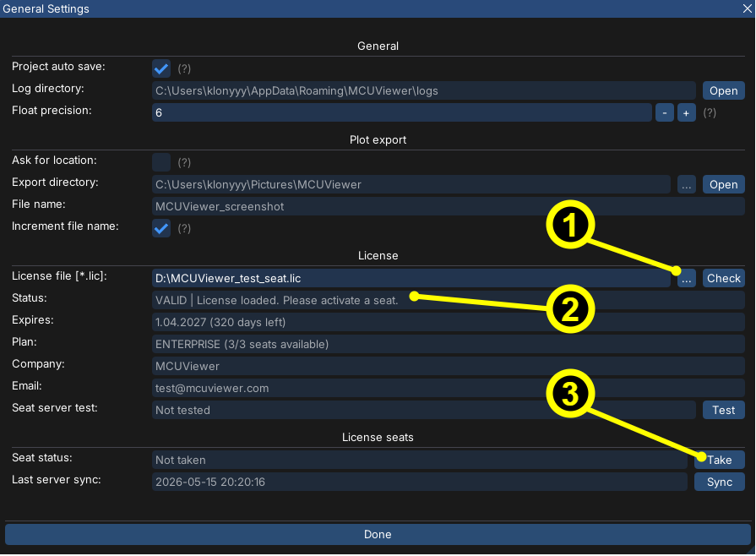
Task: Click the File name field MCUViewer_screenshot
Action: (449, 206)
